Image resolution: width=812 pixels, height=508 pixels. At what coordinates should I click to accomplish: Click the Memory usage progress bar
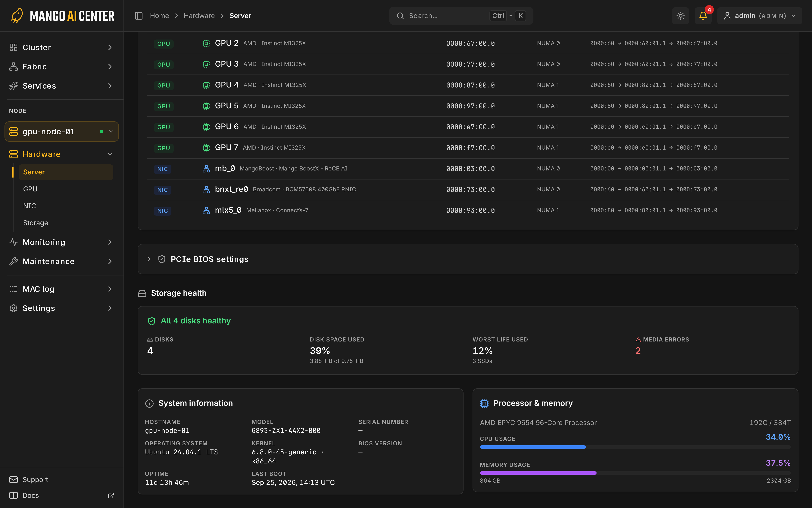click(x=635, y=473)
